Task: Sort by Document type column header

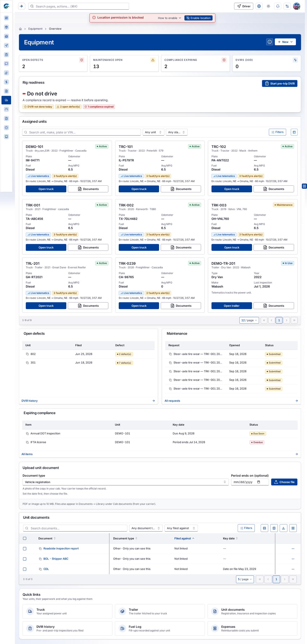Action: point(125,539)
